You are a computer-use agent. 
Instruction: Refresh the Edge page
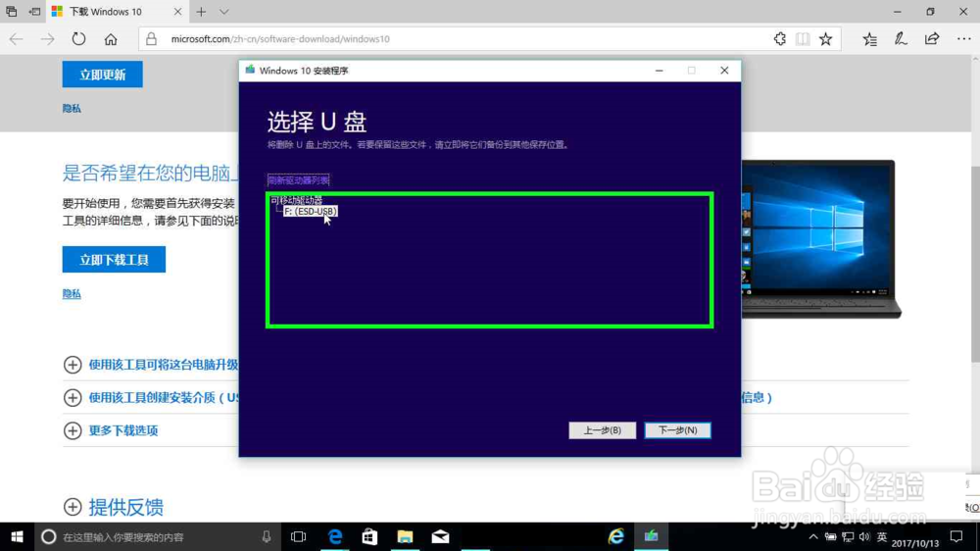coord(78,39)
